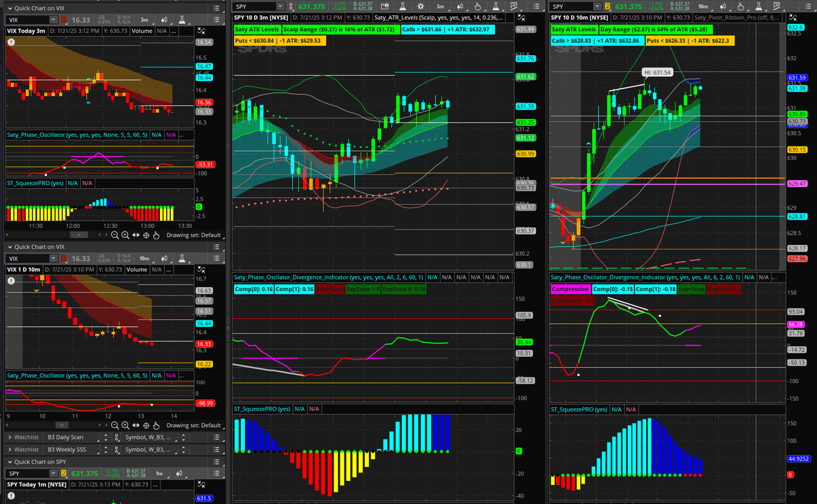The height and width of the screenshot is (504, 817).
Task: Click SPY symbol field in 10m main chart
Action: [572, 6]
